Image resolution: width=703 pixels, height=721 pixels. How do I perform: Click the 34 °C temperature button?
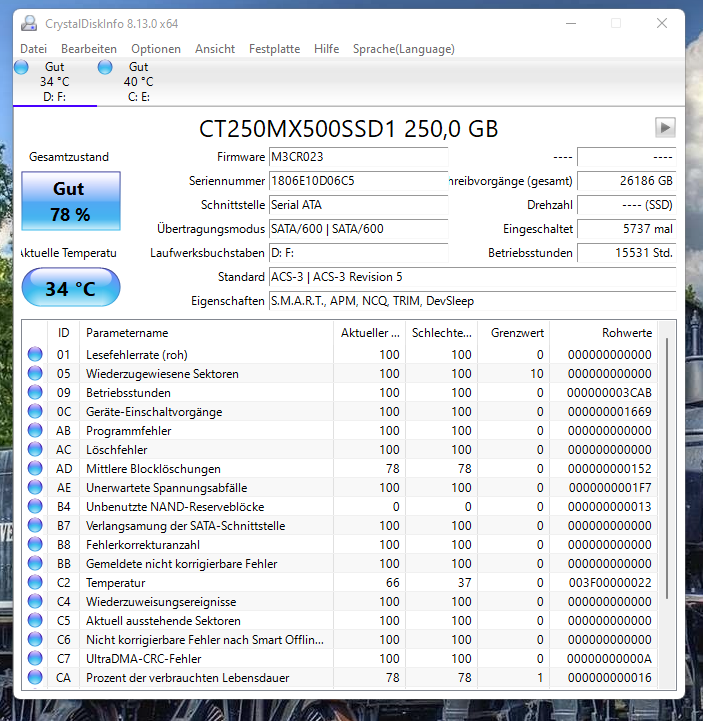(x=71, y=288)
